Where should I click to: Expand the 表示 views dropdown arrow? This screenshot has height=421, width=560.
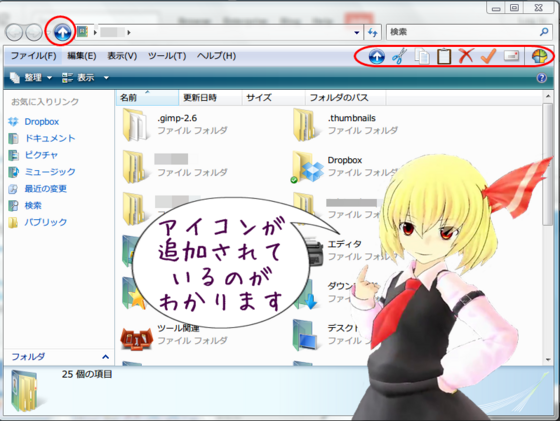click(106, 77)
